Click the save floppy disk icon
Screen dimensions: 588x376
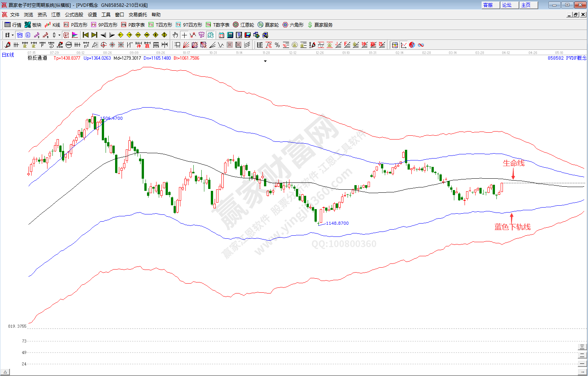(248, 35)
